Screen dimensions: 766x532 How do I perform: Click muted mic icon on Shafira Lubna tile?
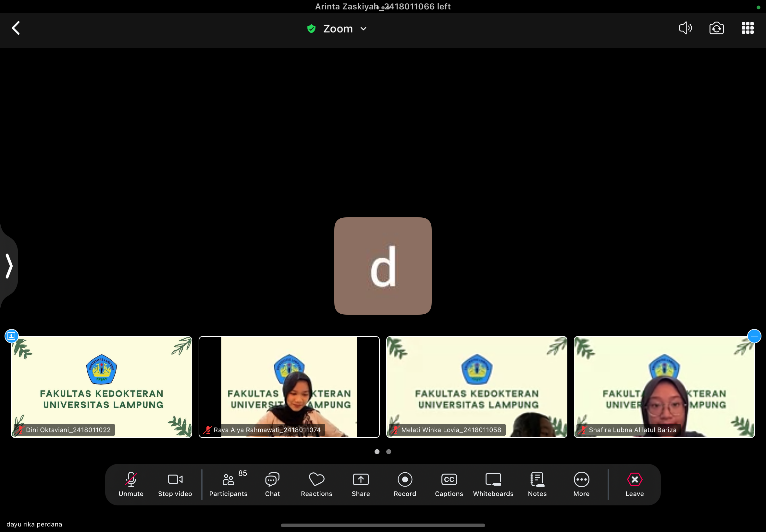tap(583, 430)
